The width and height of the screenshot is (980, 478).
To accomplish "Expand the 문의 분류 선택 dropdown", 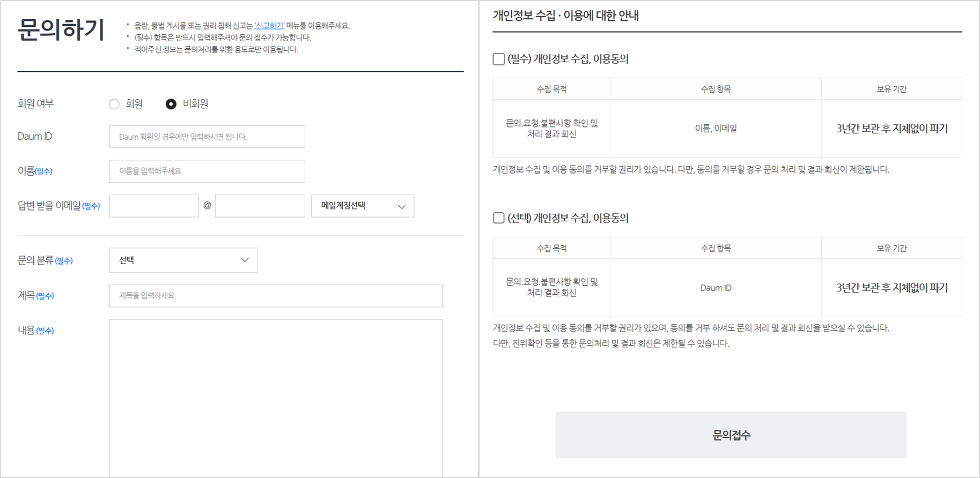I will [x=182, y=260].
